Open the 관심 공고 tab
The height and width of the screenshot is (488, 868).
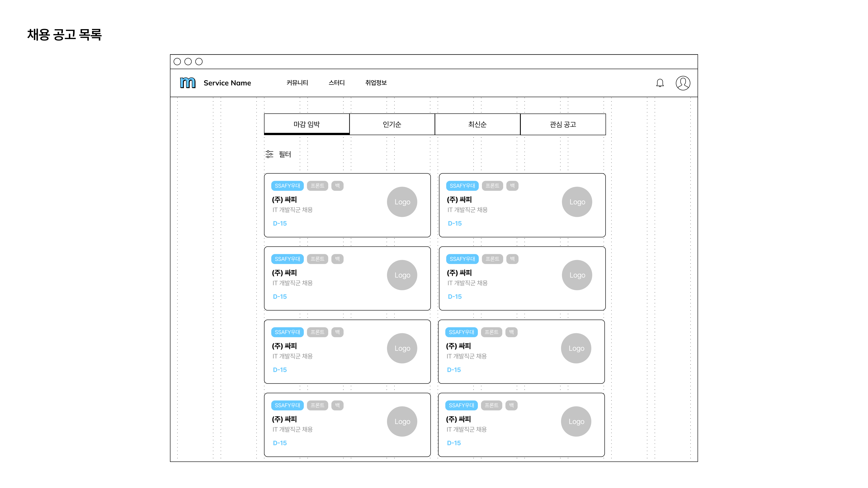pos(563,124)
